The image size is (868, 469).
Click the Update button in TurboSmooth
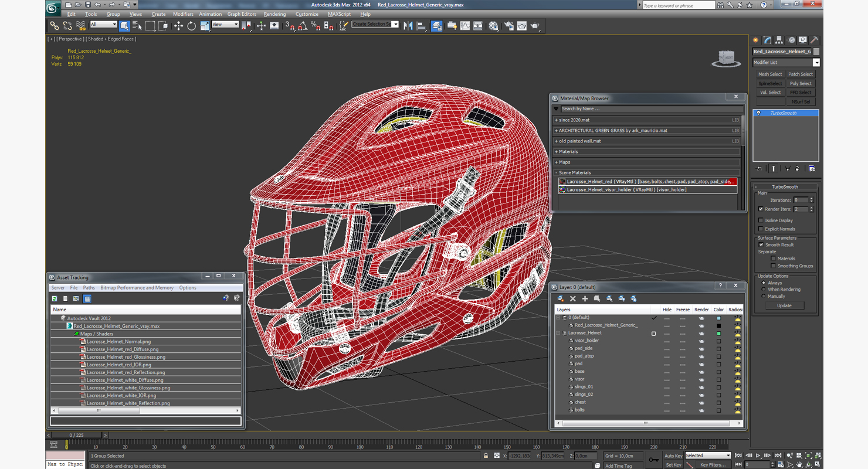(784, 305)
